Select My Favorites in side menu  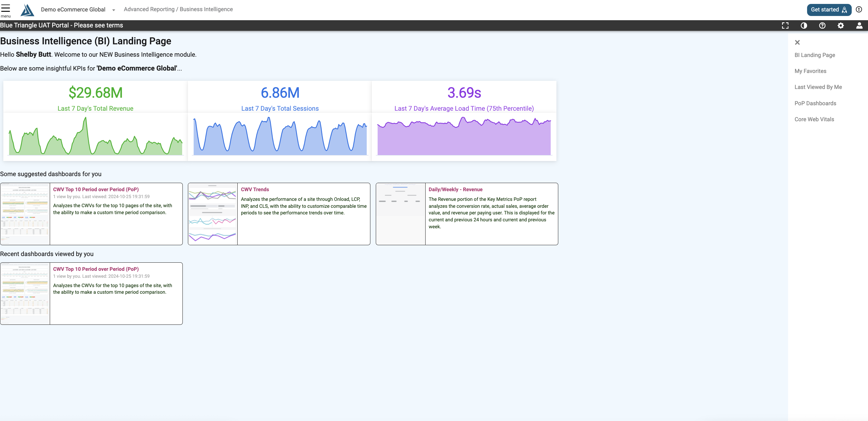click(x=810, y=71)
